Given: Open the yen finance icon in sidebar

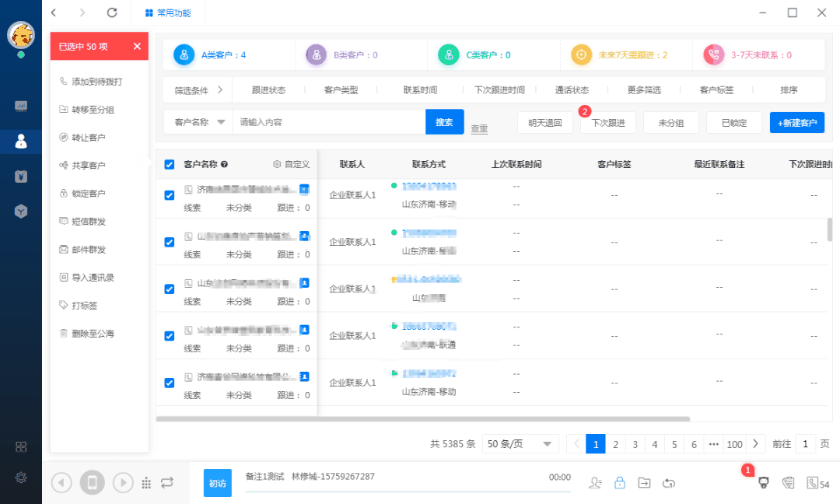Looking at the screenshot, I should [21, 177].
